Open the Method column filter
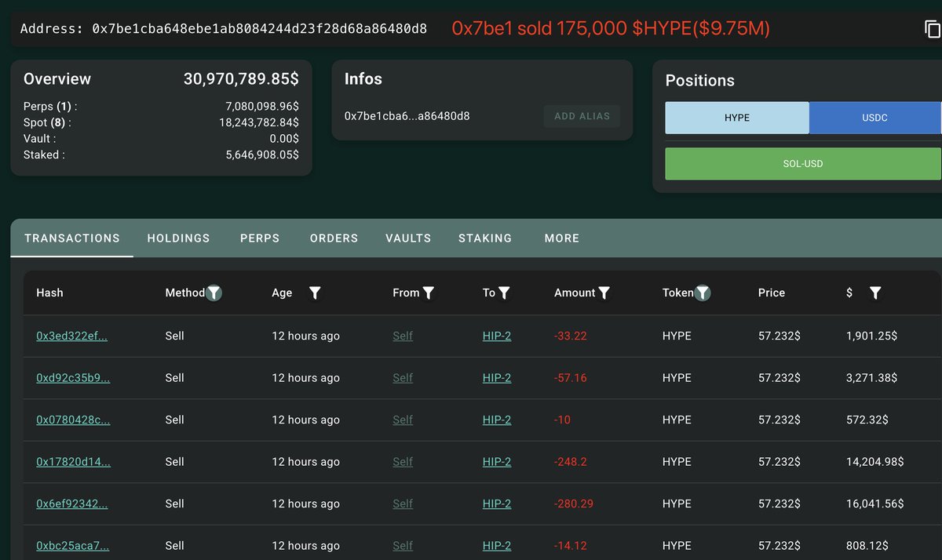Screen dimensions: 942x560 (x=214, y=293)
